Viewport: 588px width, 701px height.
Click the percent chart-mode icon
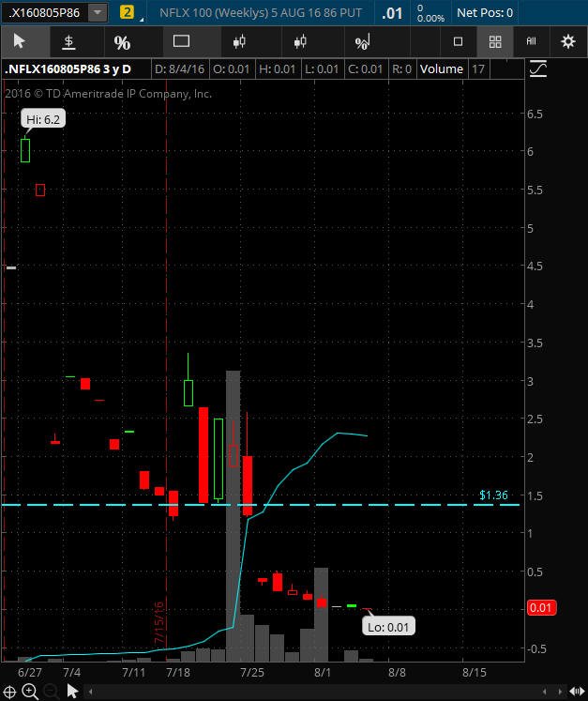click(x=362, y=42)
